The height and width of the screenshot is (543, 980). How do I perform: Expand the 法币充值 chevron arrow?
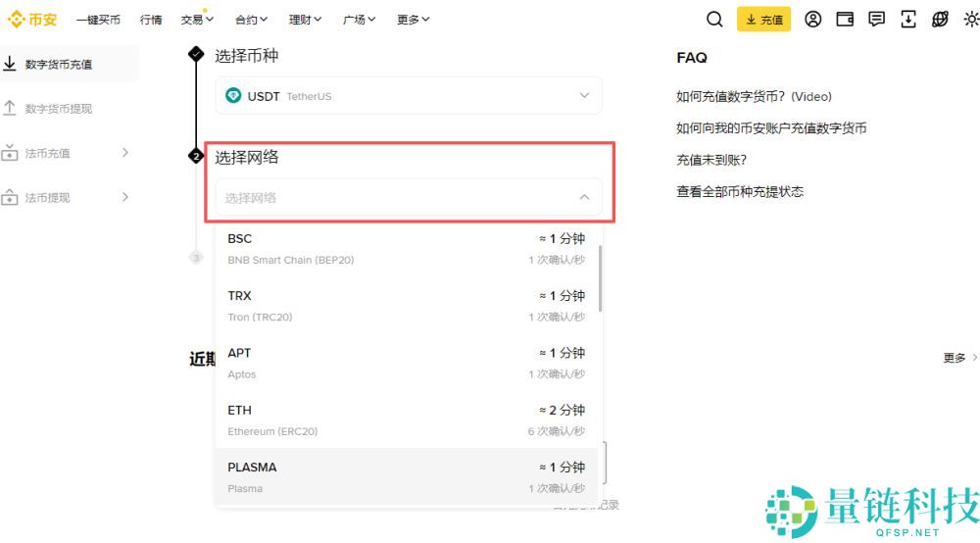tap(125, 153)
